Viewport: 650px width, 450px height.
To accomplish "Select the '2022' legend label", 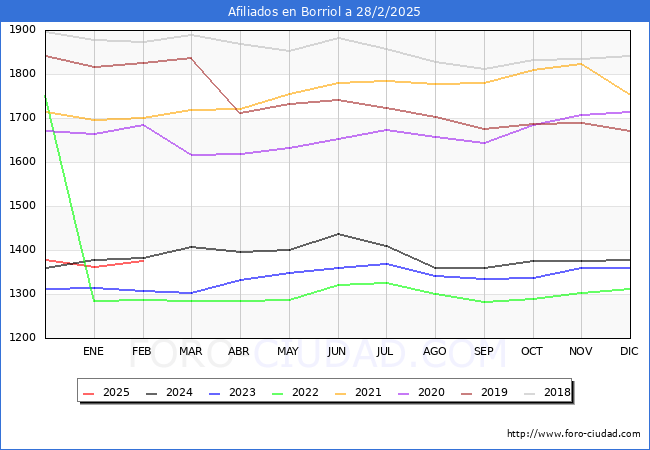I will pos(305,392).
